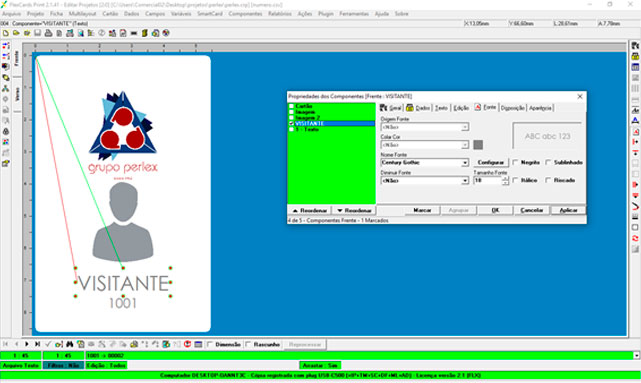Enable the Negrito checkbox
This screenshot has height=383, width=641.
pos(515,162)
